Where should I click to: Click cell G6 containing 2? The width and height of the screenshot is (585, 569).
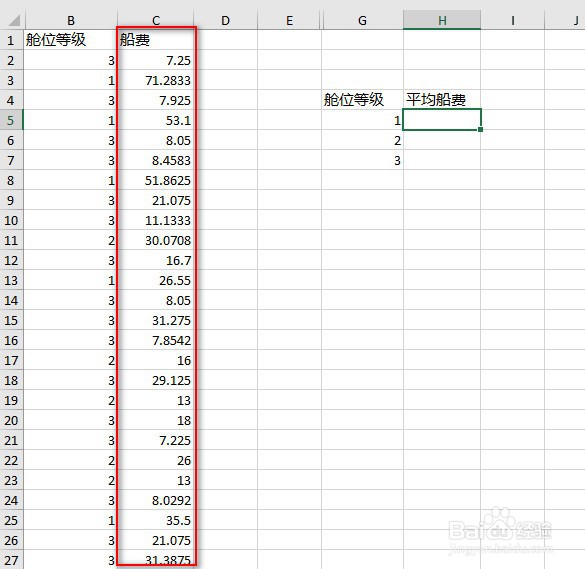click(x=362, y=140)
